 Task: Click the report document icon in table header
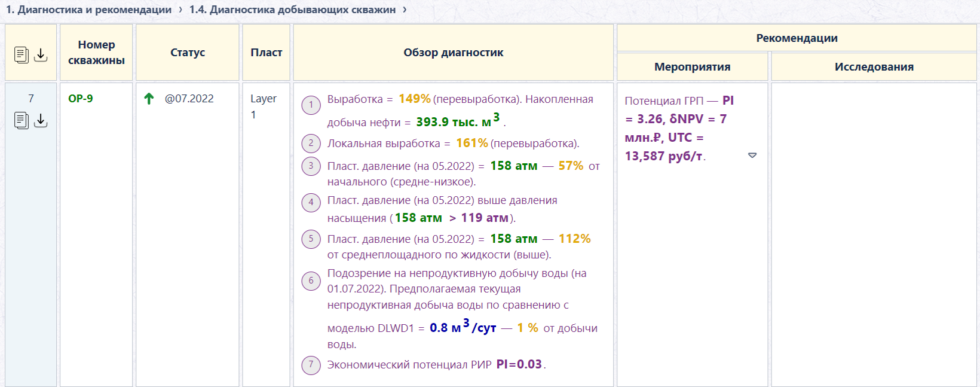tap(22, 55)
